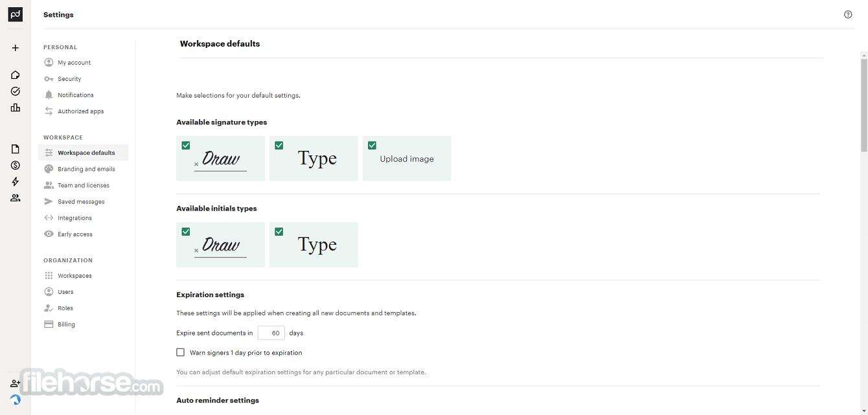
Task: Open Integrations page
Action: pyautogui.click(x=74, y=218)
